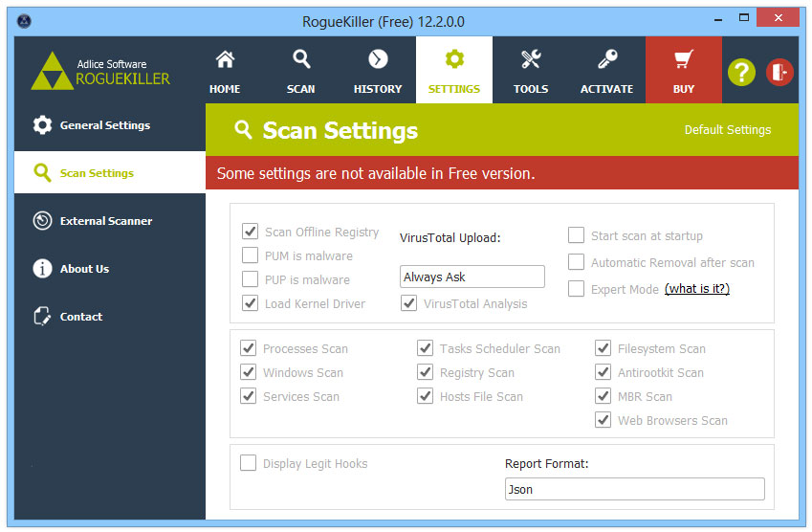812x532 pixels.
Task: Open the "what is it?" link
Action: [x=697, y=289]
